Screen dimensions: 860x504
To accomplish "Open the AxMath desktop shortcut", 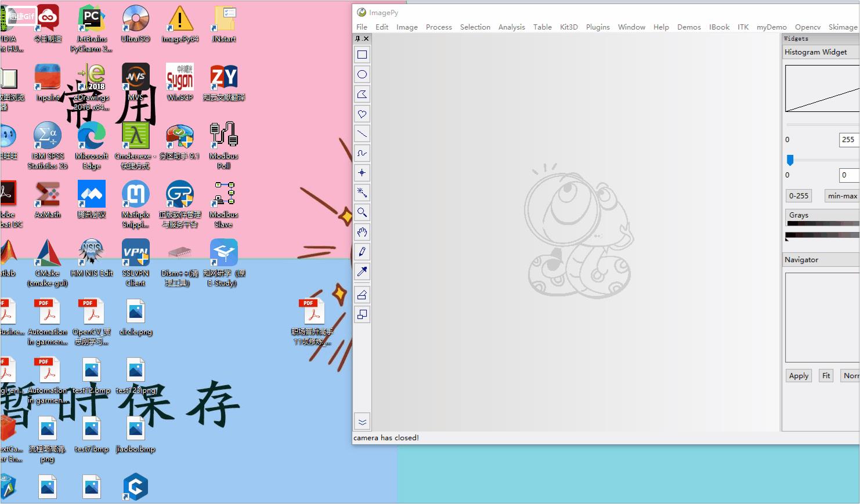I will [x=48, y=200].
